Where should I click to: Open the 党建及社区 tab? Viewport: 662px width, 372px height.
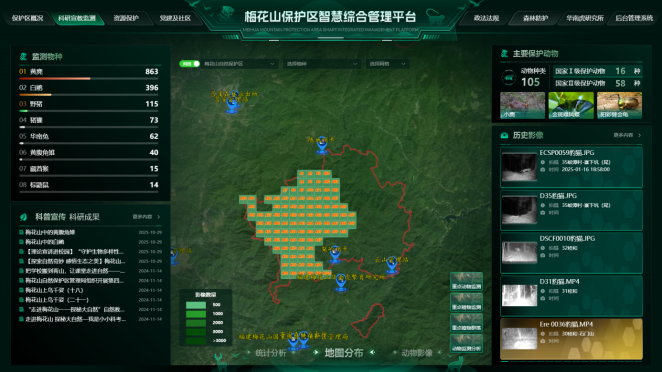tap(175, 18)
